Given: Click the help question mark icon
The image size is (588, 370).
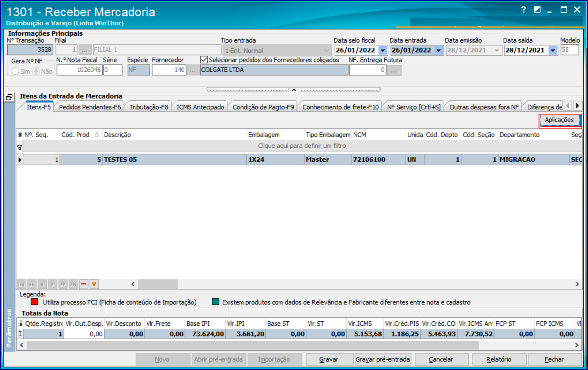Looking at the screenshot, I should (x=523, y=10).
